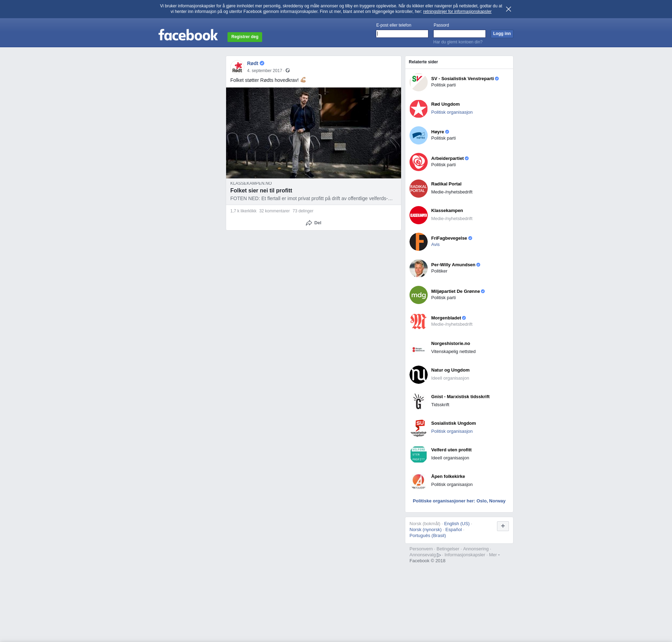Screen dimensions: 672x642
Task: Click the Facebook logo
Action: 188,35
